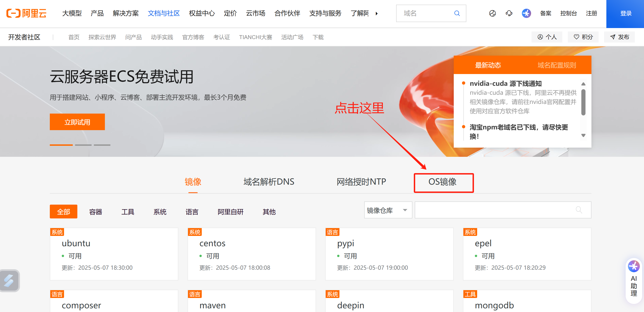The image size is (644, 312).
Task: Click the globe language icon in top bar
Action: (492, 13)
